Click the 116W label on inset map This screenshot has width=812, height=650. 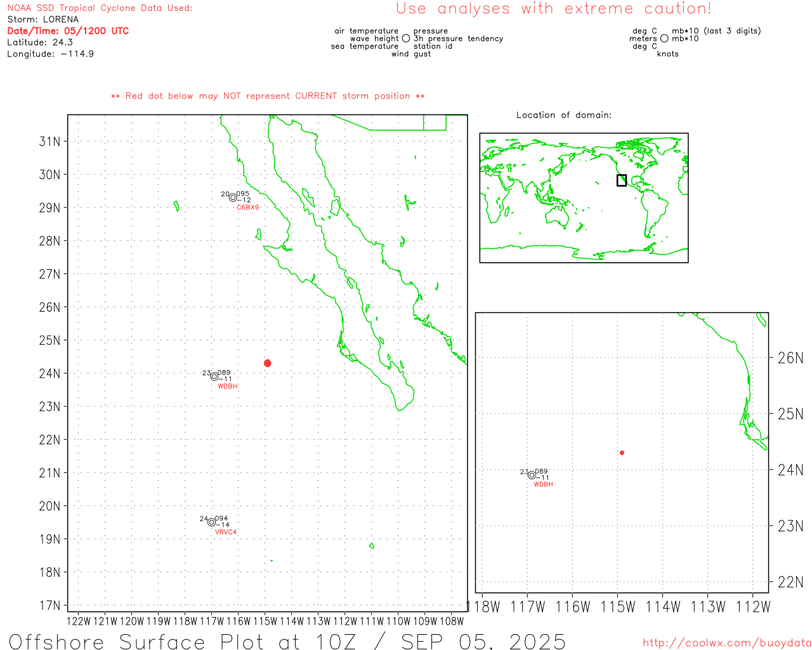coord(572,607)
